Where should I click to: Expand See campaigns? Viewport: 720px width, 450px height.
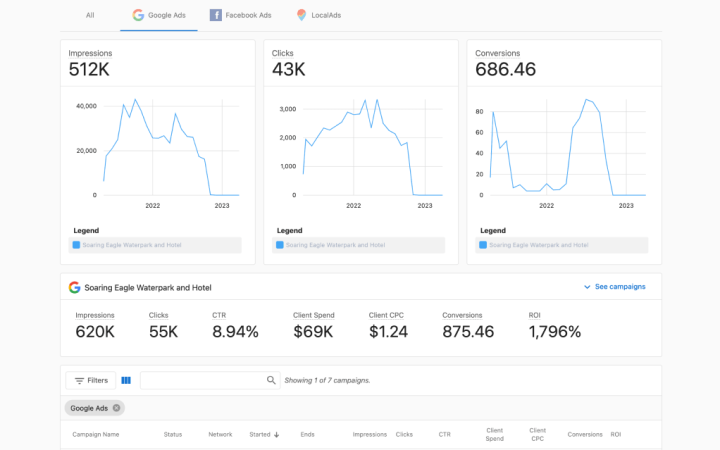(x=614, y=287)
